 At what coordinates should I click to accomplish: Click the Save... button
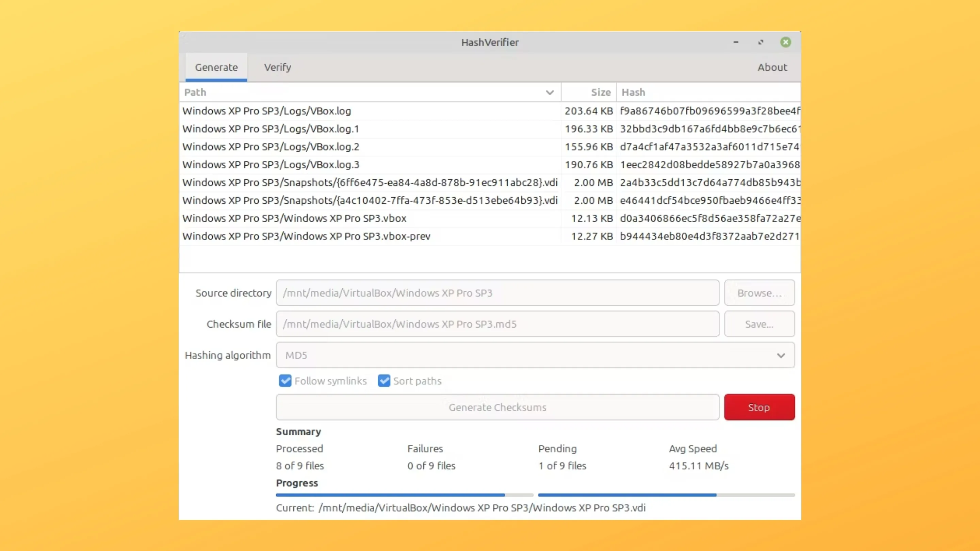[x=759, y=324]
